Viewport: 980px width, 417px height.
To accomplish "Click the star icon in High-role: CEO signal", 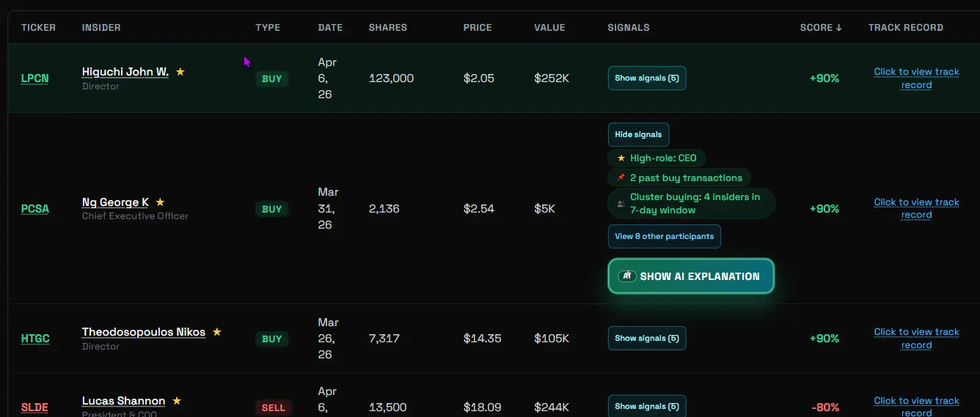I will [621, 158].
